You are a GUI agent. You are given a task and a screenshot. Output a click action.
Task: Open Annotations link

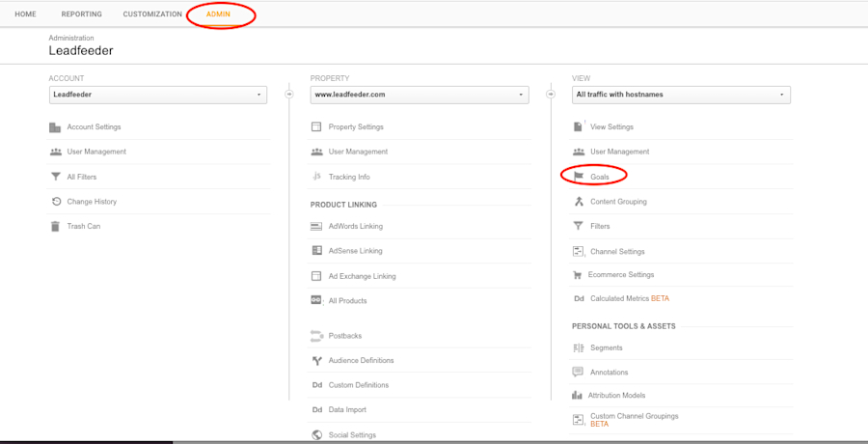(x=610, y=373)
